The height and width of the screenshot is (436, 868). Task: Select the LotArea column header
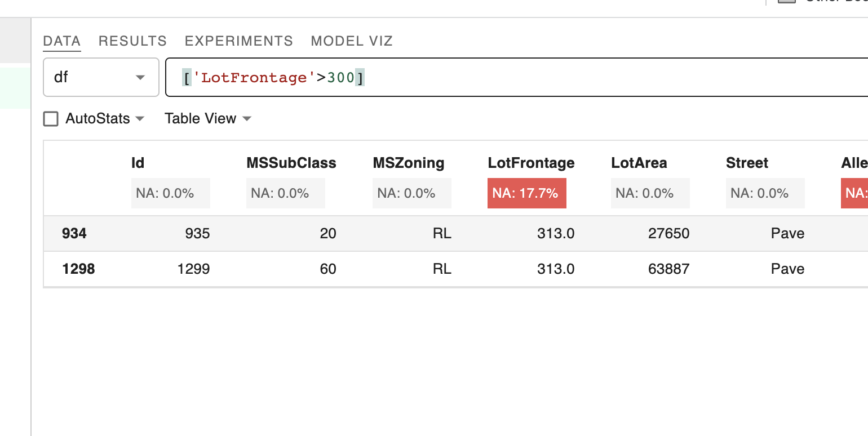tap(639, 163)
